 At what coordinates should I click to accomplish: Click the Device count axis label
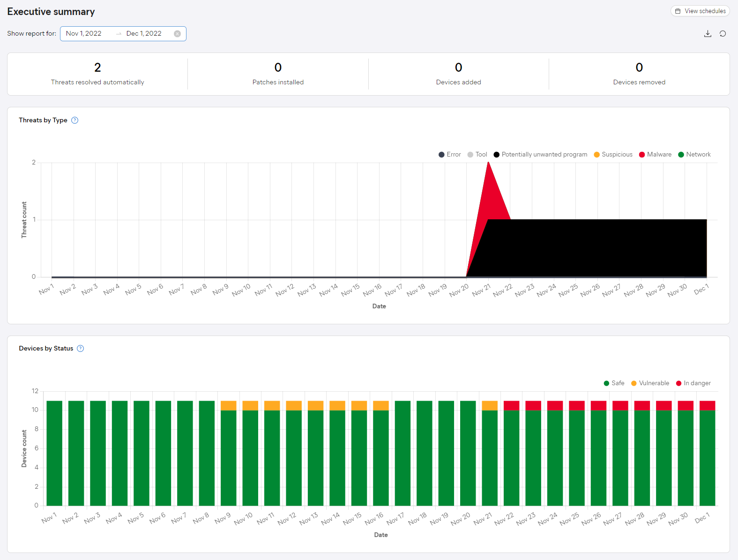pos(24,448)
